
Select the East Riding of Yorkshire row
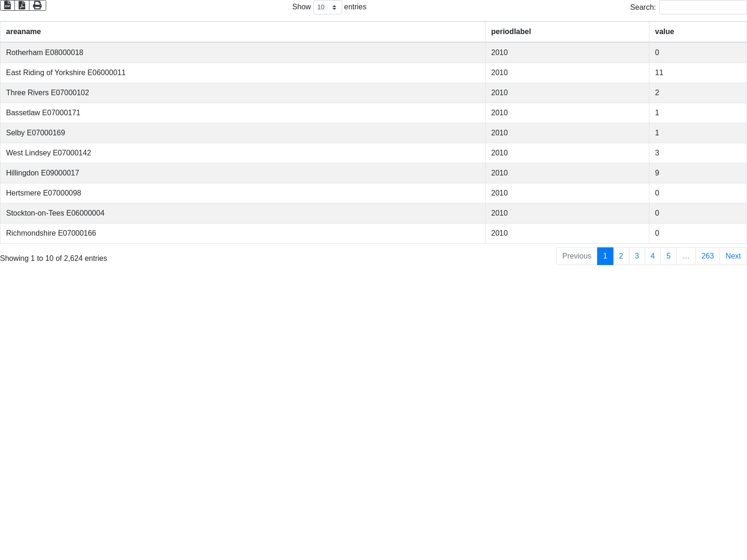coord(66,73)
